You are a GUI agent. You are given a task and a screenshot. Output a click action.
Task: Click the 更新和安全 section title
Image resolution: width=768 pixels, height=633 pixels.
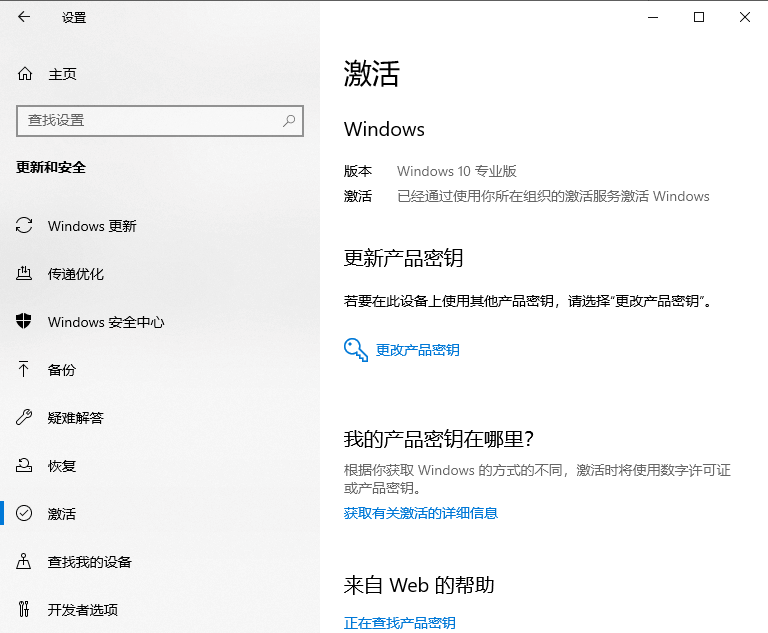click(51, 167)
